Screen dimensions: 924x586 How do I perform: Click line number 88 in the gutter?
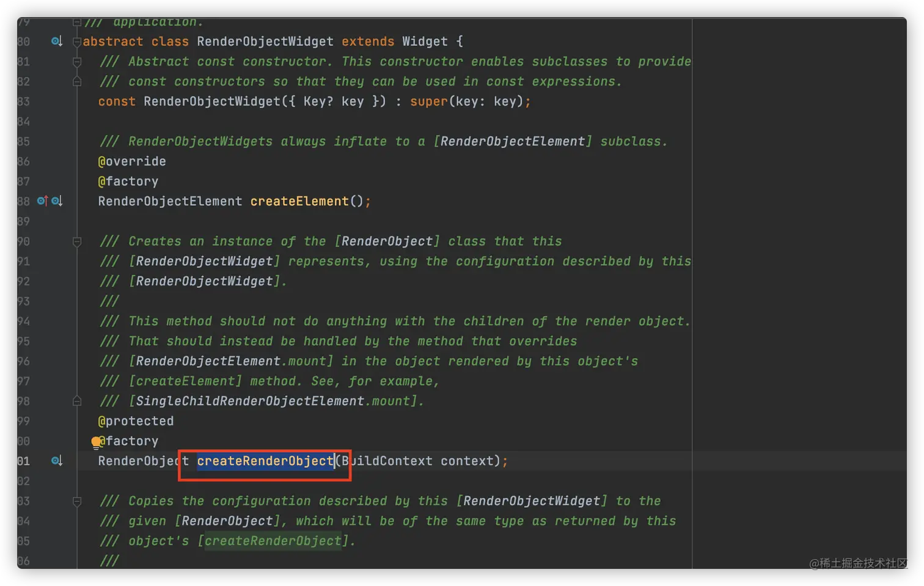(x=24, y=201)
